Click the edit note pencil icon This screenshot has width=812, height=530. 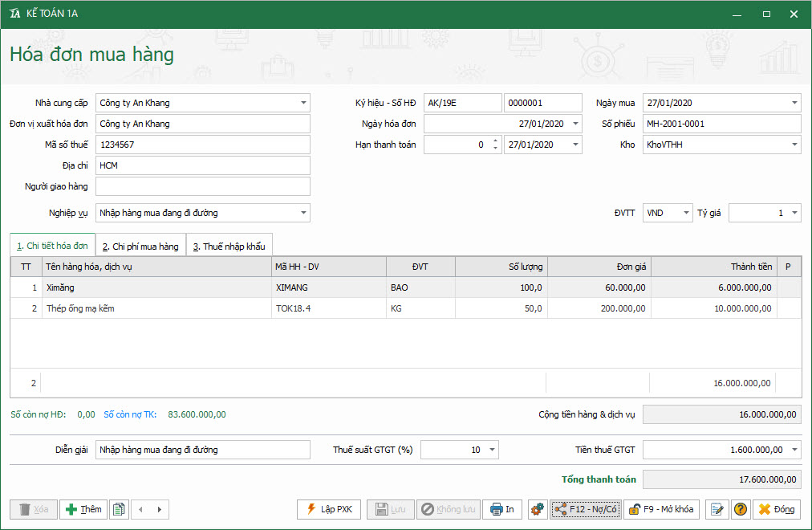point(717,509)
